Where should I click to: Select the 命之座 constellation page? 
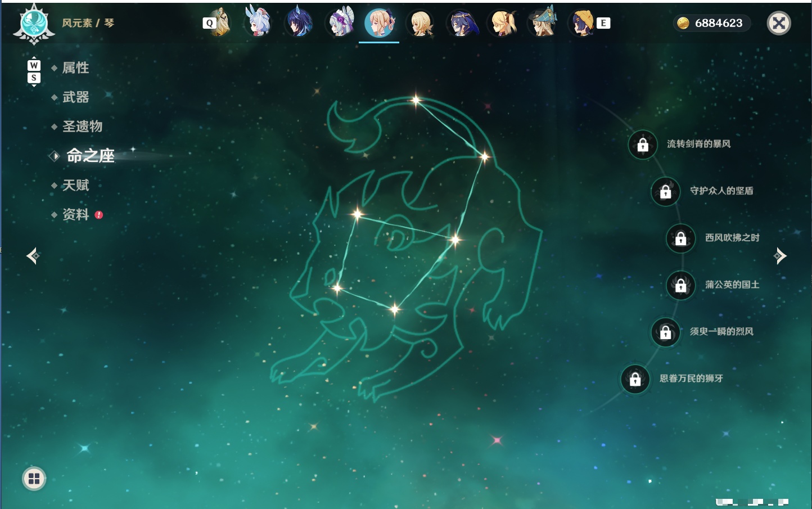click(x=90, y=156)
